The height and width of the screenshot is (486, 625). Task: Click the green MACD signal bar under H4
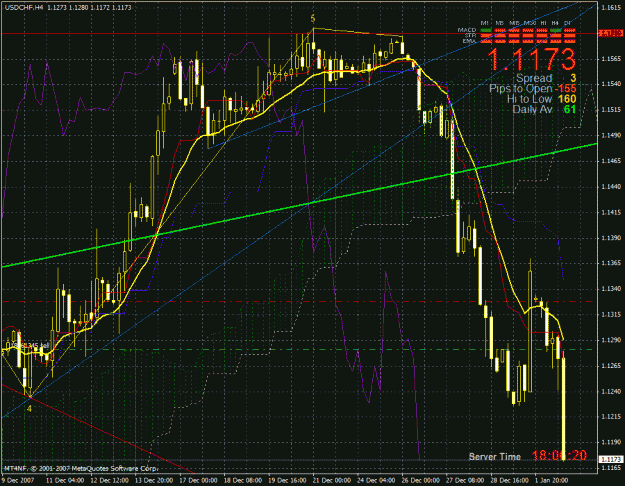[x=555, y=30]
